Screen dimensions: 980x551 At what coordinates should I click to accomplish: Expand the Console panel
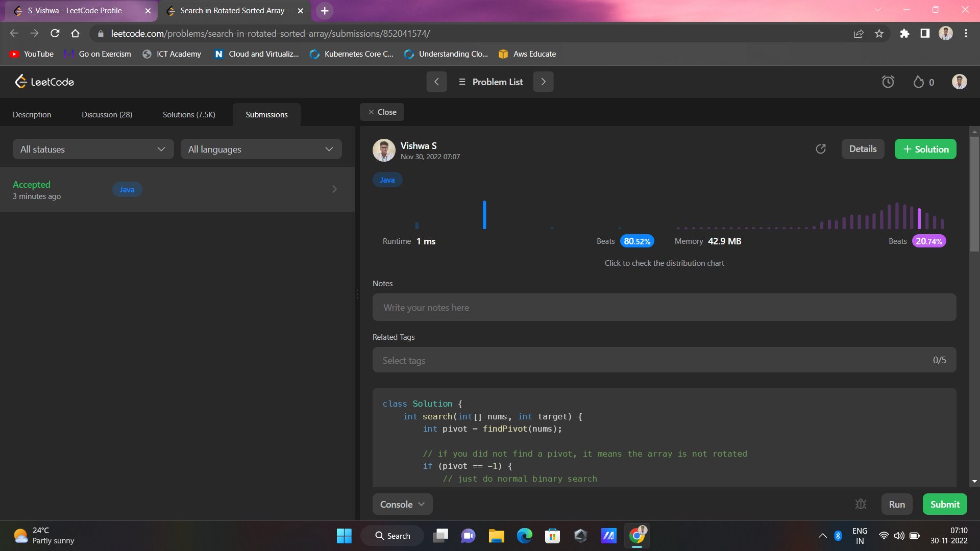pos(402,504)
